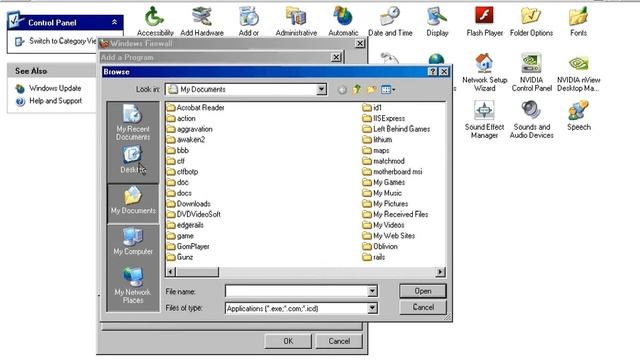Select the My Received Files folder
The image size is (640, 360).
396,214
